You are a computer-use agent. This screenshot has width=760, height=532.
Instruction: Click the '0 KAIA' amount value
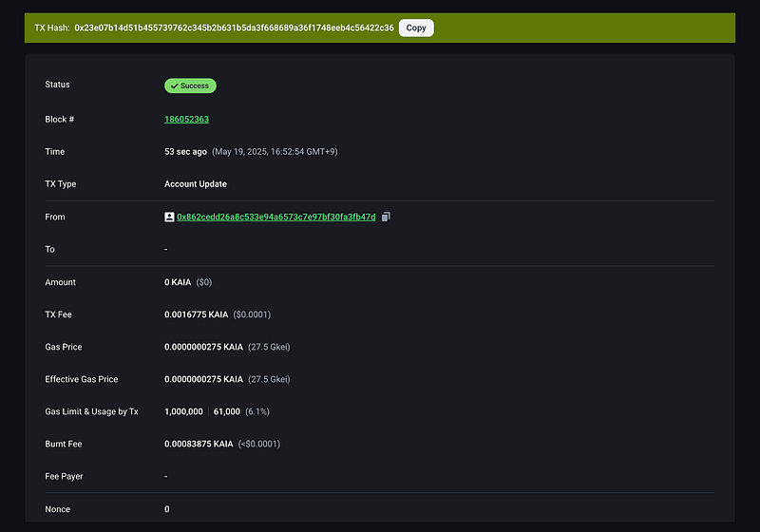[178, 282]
